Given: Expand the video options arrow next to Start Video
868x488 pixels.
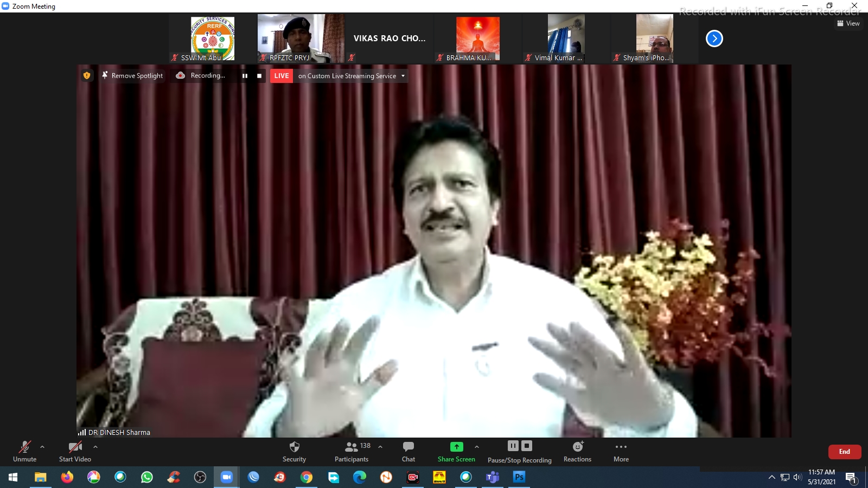Looking at the screenshot, I should point(95,447).
